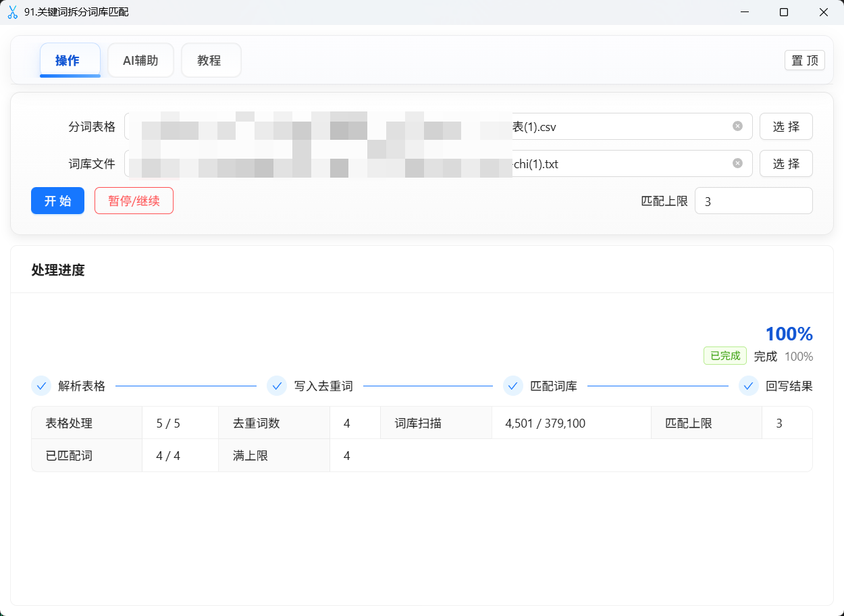
Task: Click the 写入去重词 step checkmark
Action: [x=276, y=386]
